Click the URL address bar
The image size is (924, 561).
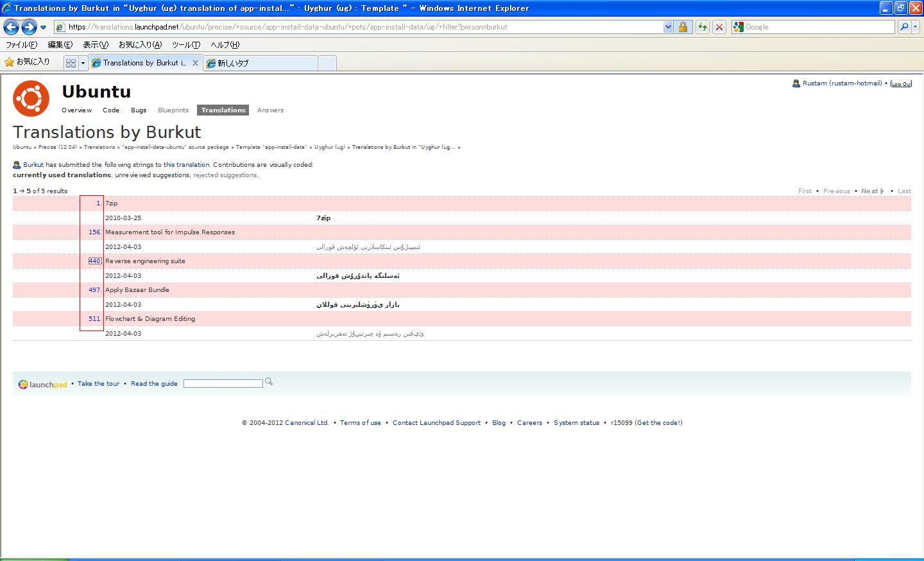click(x=359, y=27)
